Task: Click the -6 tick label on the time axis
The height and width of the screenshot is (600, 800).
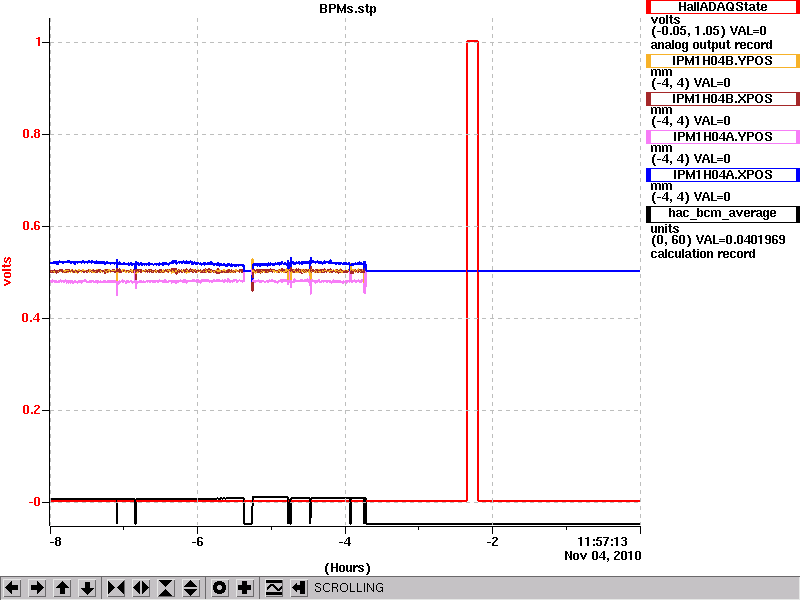Action: [197, 541]
